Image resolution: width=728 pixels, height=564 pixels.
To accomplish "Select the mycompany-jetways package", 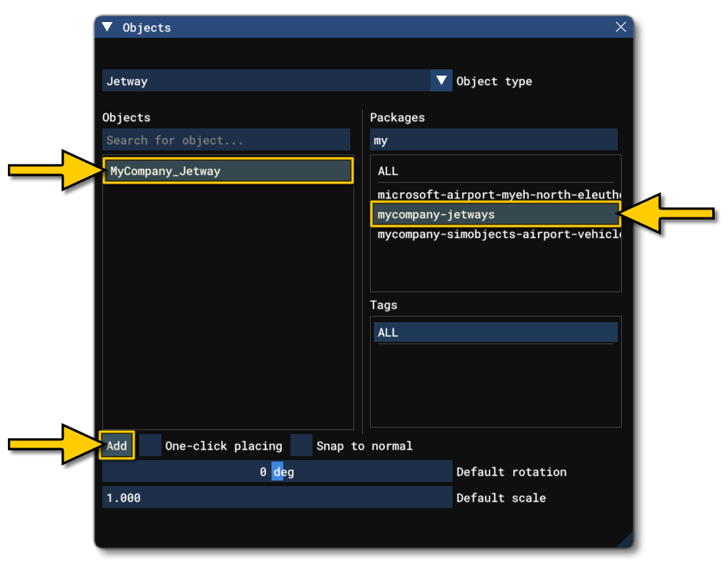I will point(495,214).
